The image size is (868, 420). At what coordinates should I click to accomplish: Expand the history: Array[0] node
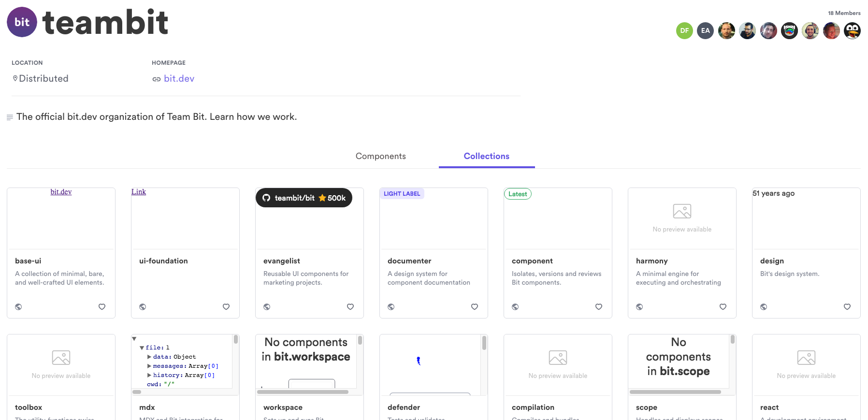(x=149, y=375)
